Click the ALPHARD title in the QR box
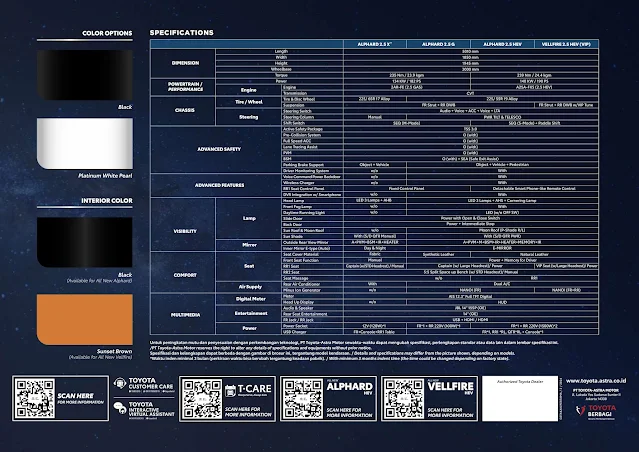This screenshot has height=452, width=639. click(350, 386)
